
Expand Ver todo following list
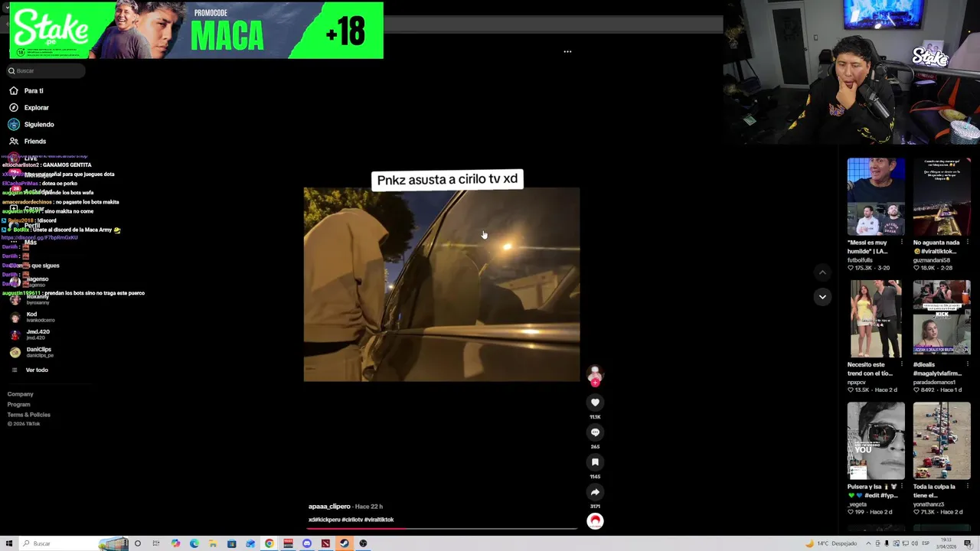click(29, 370)
